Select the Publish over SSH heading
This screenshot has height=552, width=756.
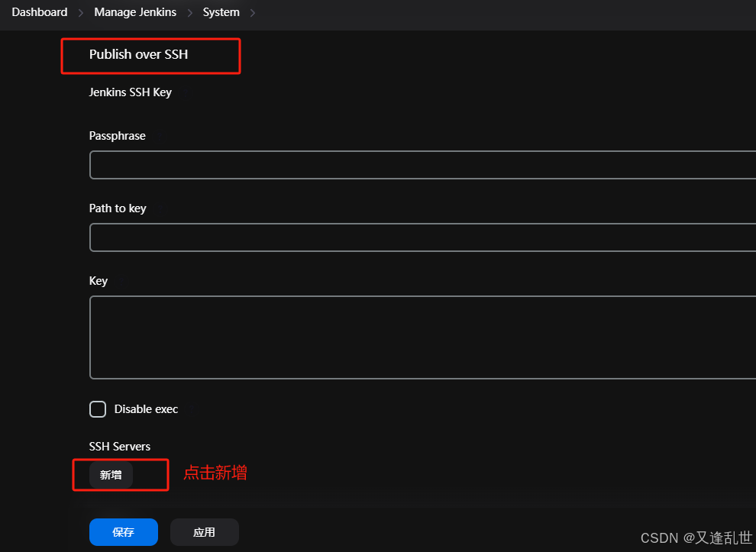138,54
